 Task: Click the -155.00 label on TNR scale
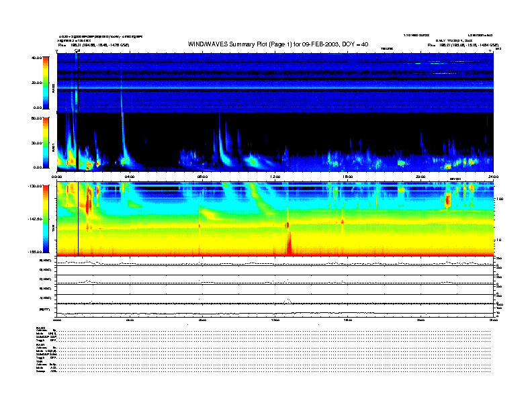pyautogui.click(x=35, y=252)
